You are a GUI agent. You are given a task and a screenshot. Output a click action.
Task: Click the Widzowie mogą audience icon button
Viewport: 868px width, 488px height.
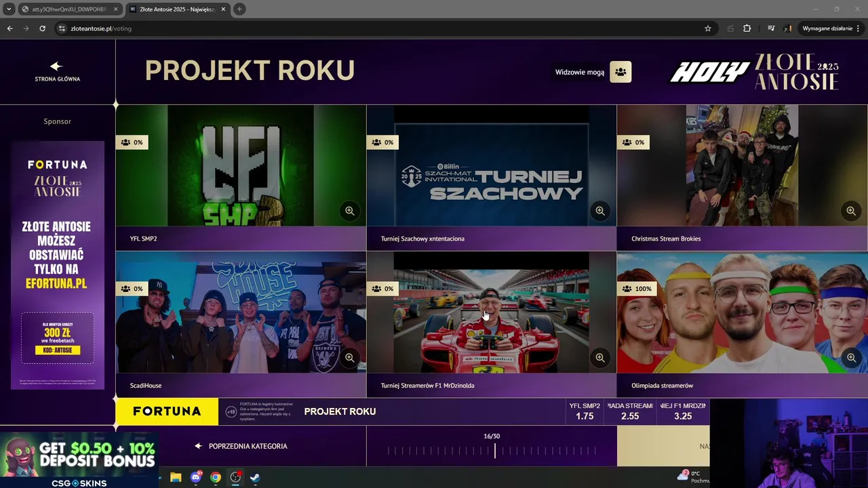coord(620,72)
